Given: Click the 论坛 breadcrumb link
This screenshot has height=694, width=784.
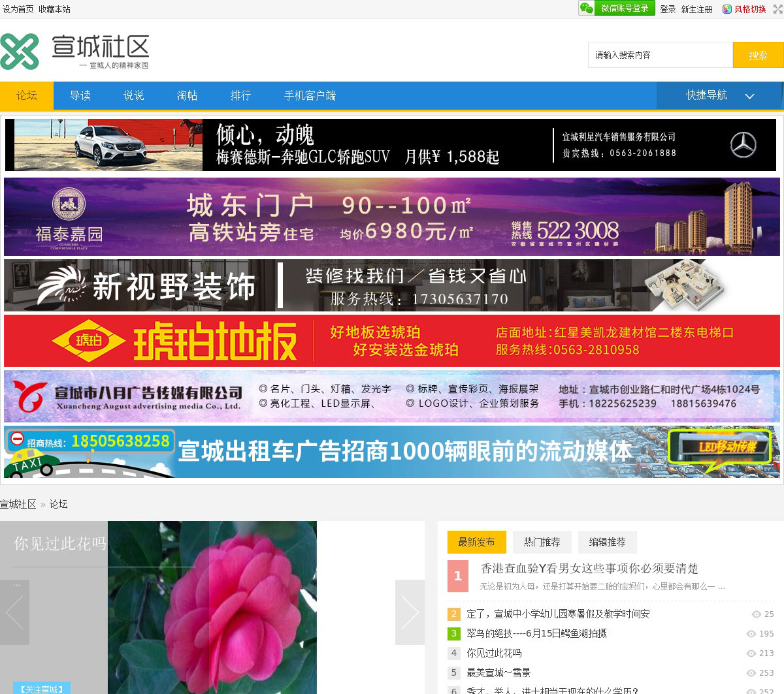Looking at the screenshot, I should click(58, 504).
